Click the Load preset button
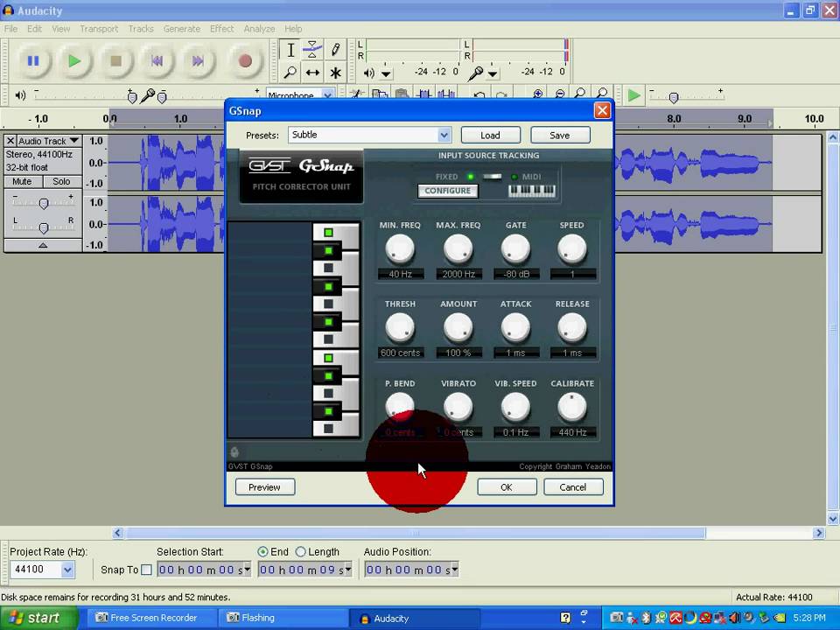Viewport: 840px width, 630px height. coord(490,136)
